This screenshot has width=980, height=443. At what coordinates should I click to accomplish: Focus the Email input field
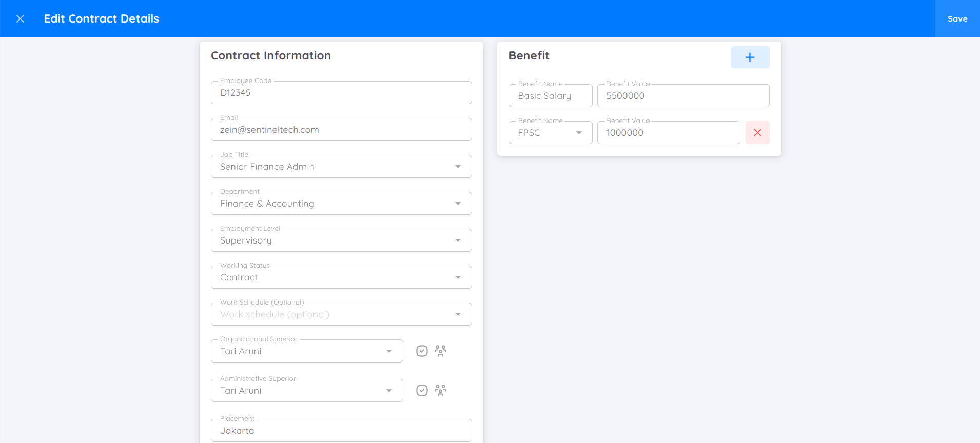point(341,130)
